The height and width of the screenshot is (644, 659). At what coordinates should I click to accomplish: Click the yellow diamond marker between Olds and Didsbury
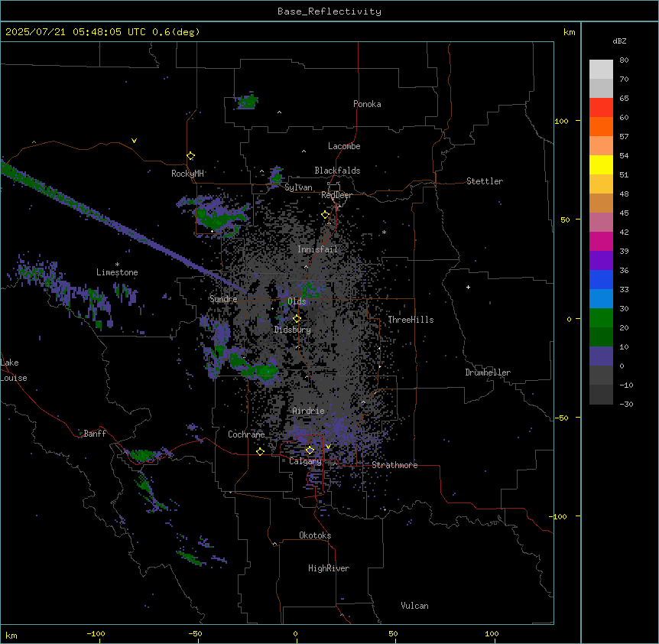click(x=297, y=319)
